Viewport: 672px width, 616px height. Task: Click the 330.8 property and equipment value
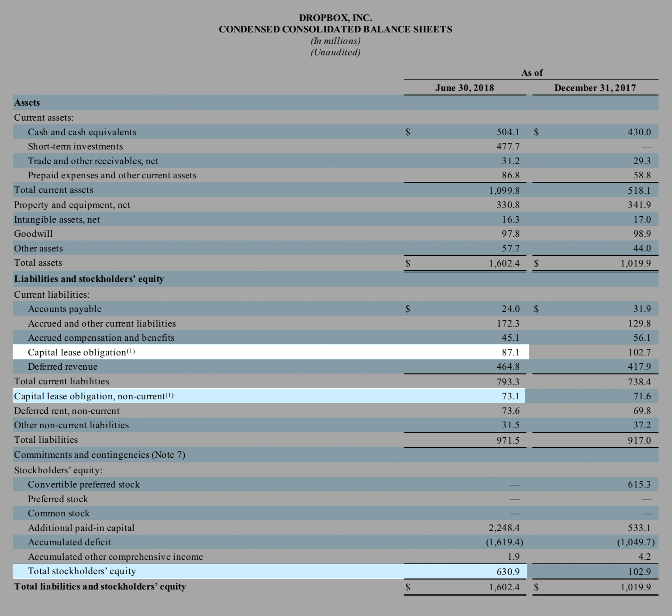click(508, 205)
